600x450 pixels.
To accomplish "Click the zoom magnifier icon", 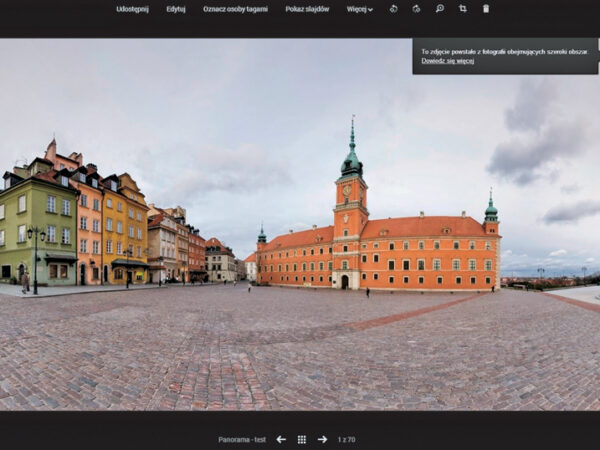I will 440,9.
